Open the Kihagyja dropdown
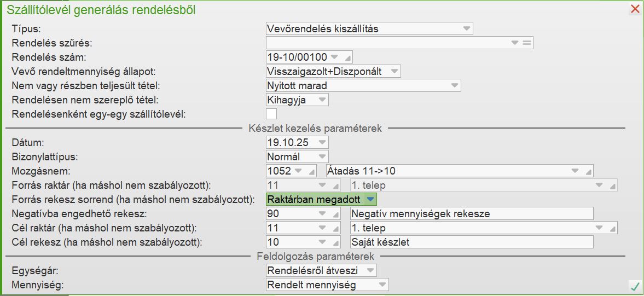 [322, 100]
